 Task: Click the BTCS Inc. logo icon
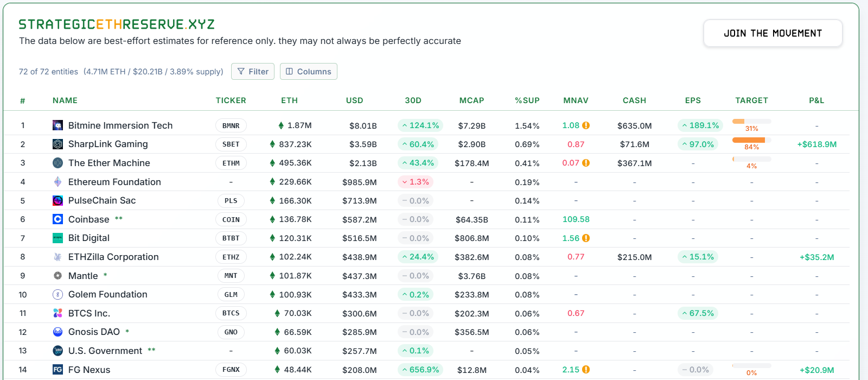[x=58, y=313]
